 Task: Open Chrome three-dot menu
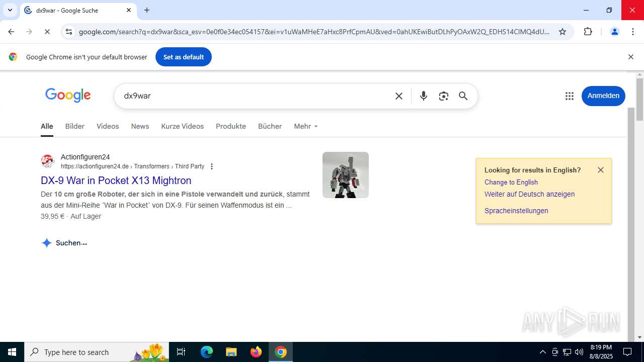(x=633, y=32)
